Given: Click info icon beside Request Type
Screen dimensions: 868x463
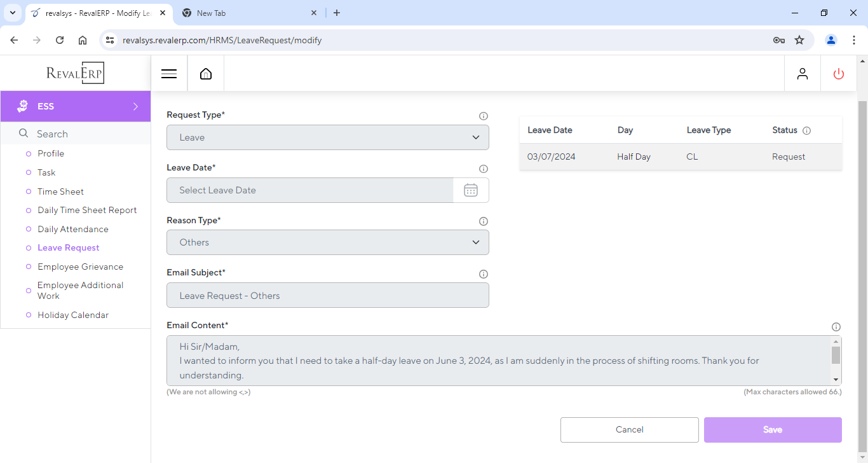Looking at the screenshot, I should [483, 116].
